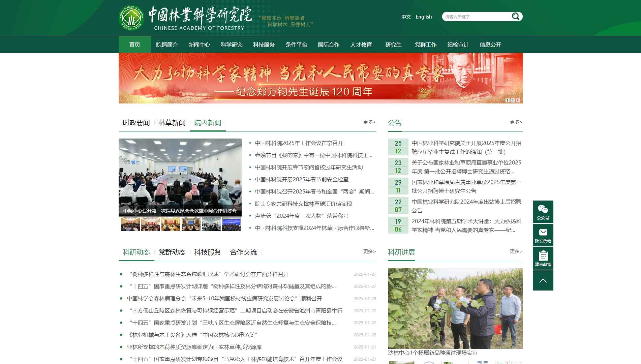Open news 卢琦获“2024年度三农人物”荣誉称号
The height and width of the screenshot is (364, 641).
302,216
